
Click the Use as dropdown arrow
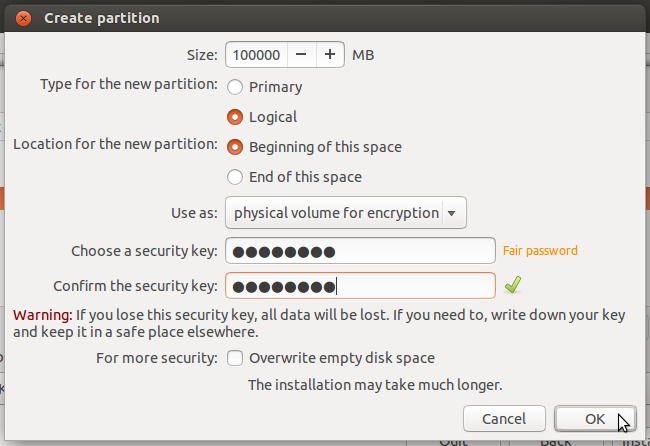(453, 213)
